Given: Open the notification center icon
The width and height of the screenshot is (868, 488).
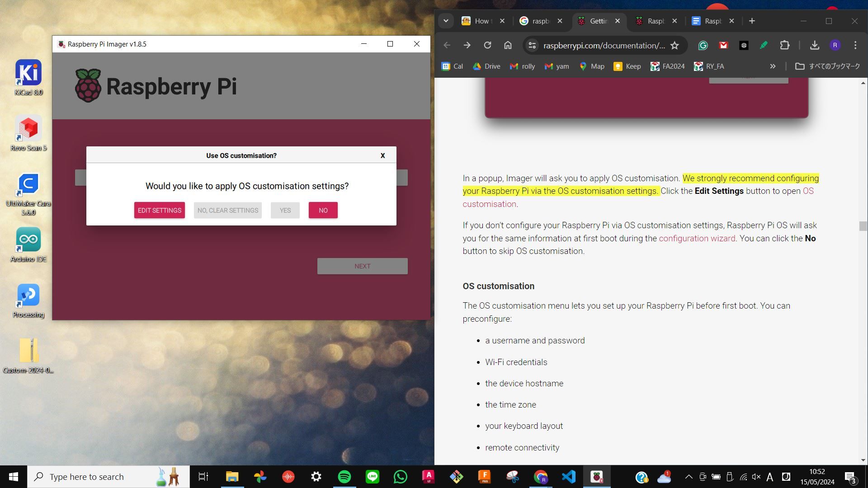Looking at the screenshot, I should click(x=850, y=477).
